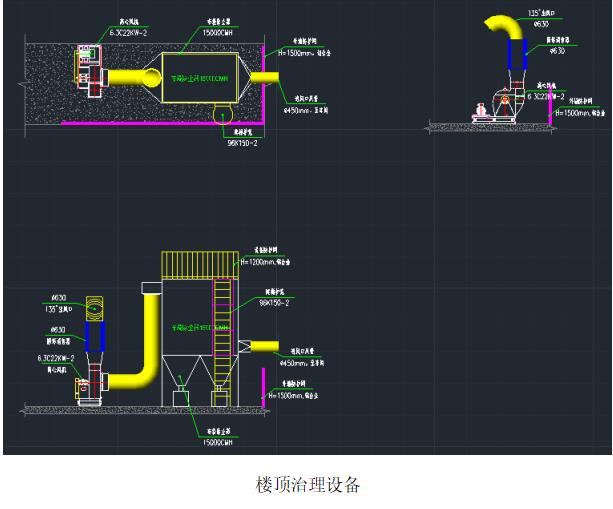Image resolution: width=613 pixels, height=509 pixels.
Task: Click the 楼顶治理设备 caption text
Action: click(x=306, y=487)
